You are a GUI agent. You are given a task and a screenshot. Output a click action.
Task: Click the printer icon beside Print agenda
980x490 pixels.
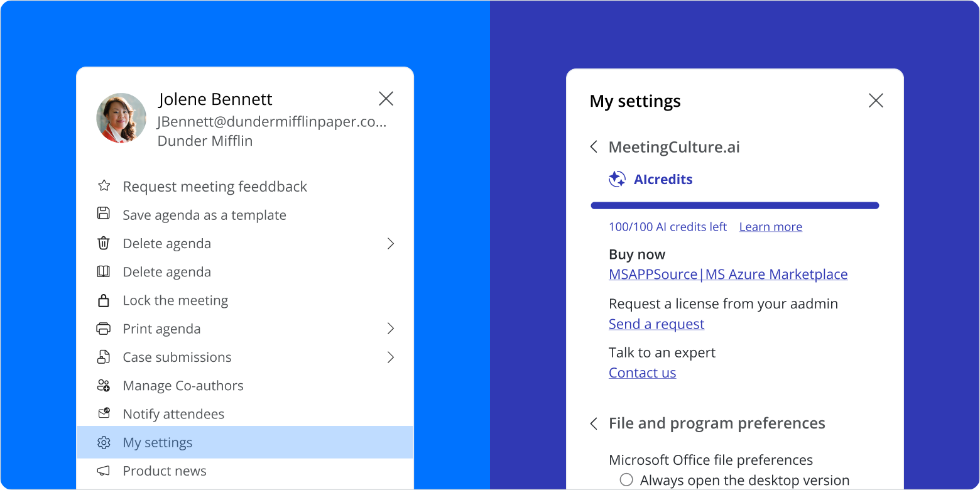tap(104, 329)
